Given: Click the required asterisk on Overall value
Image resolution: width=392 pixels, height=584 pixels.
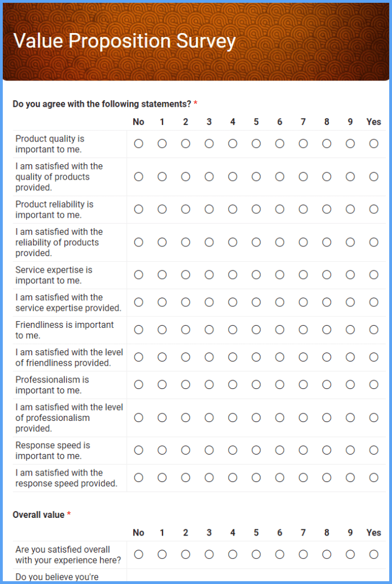Looking at the screenshot, I should (x=68, y=513).
